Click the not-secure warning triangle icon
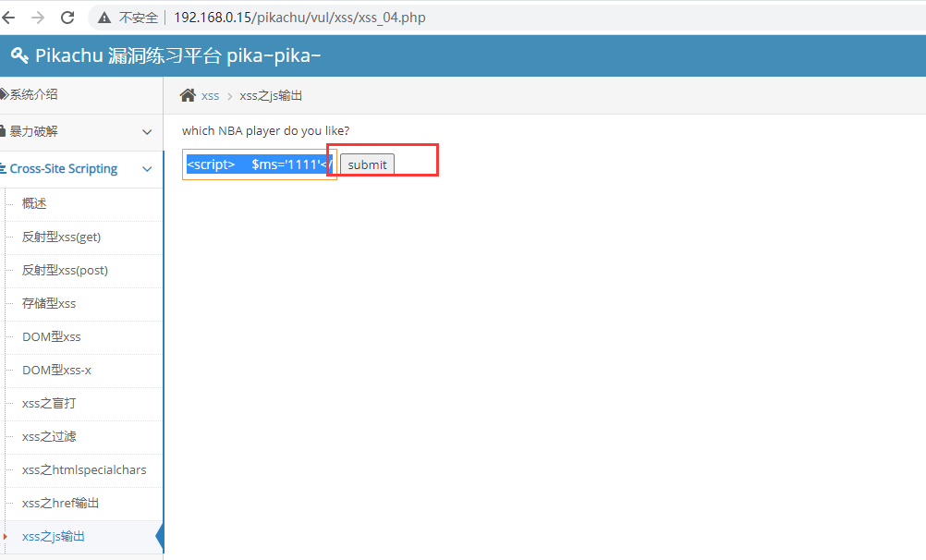 104,18
